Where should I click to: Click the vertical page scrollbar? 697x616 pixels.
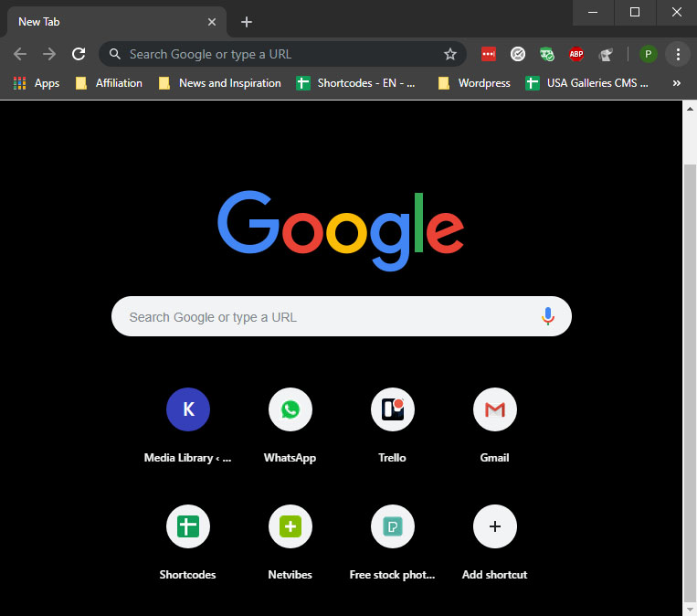point(690,366)
